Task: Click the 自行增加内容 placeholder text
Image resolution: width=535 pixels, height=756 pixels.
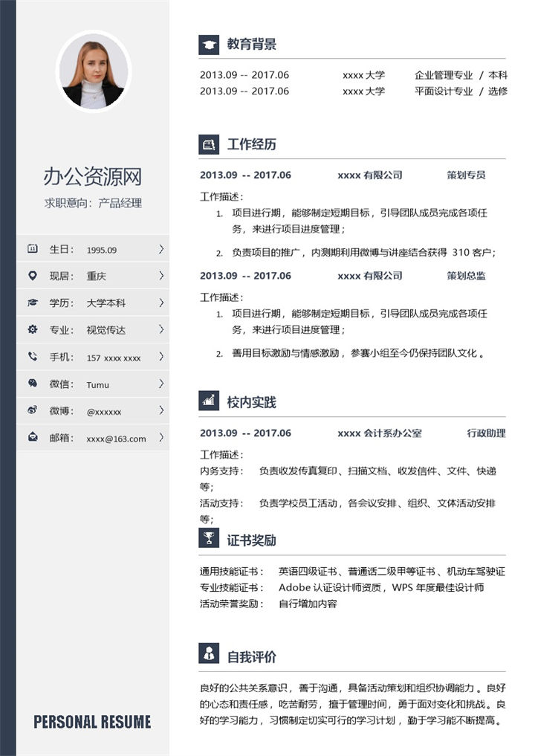Action: tap(308, 604)
